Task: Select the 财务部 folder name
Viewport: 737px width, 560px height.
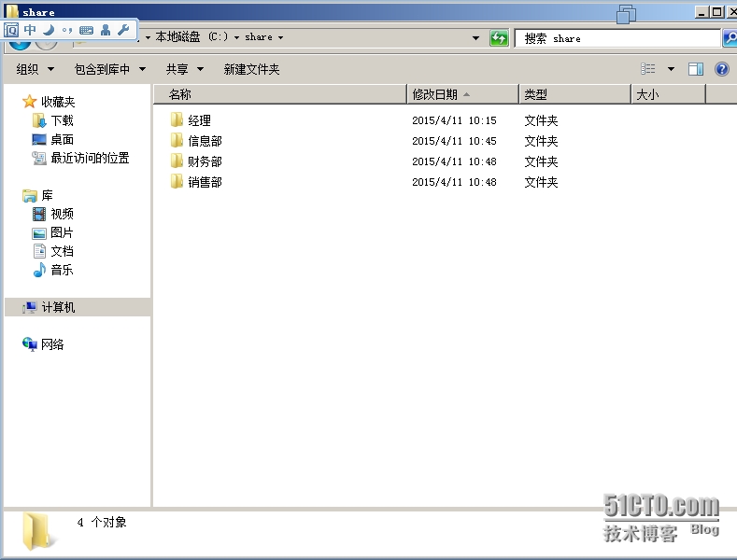Action: tap(205, 161)
